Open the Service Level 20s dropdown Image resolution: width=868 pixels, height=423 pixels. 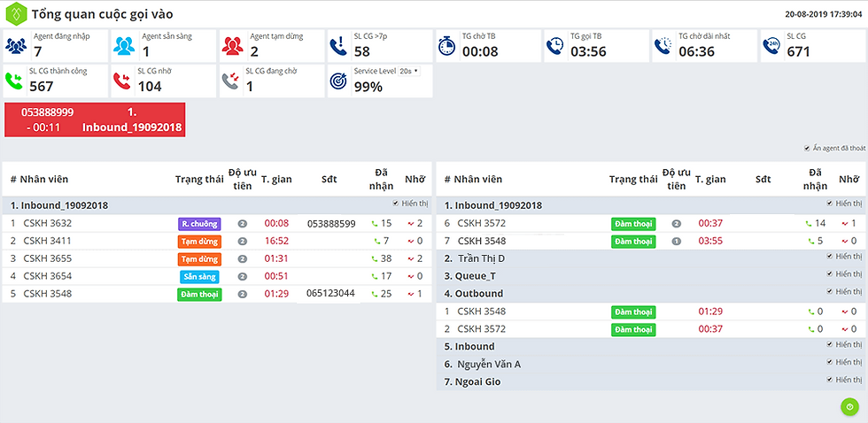(408, 71)
